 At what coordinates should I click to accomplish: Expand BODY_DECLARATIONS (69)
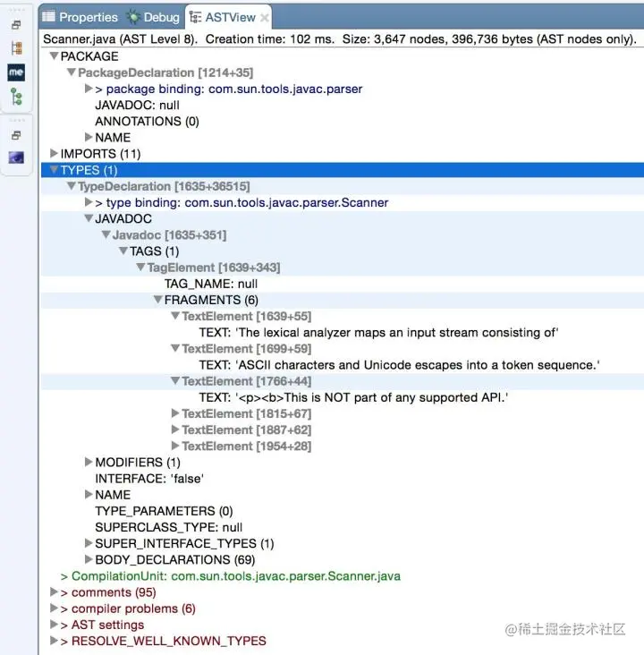click(x=89, y=559)
